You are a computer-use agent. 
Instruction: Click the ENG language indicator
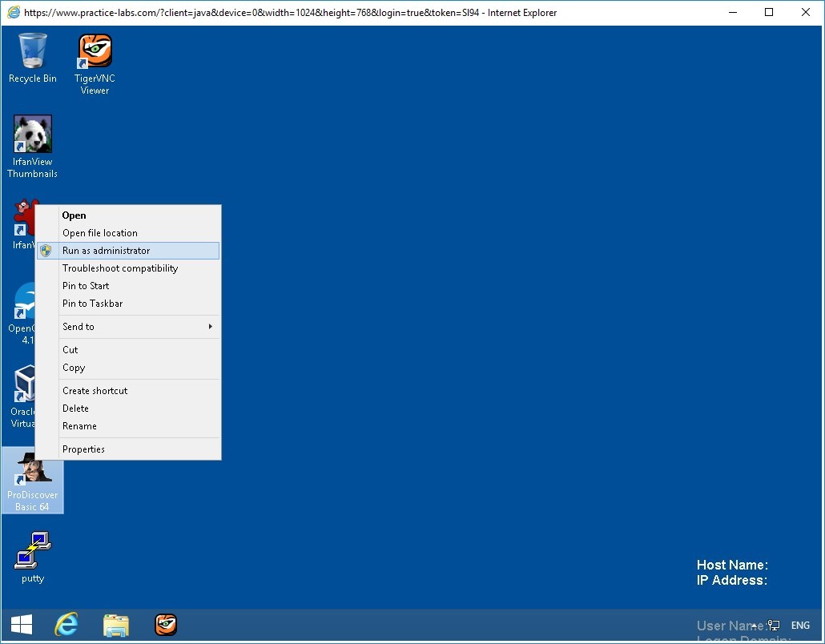pos(800,625)
